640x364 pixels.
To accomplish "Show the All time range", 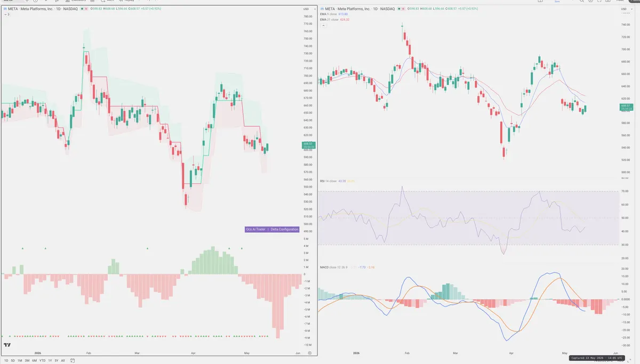I will 63,360.
